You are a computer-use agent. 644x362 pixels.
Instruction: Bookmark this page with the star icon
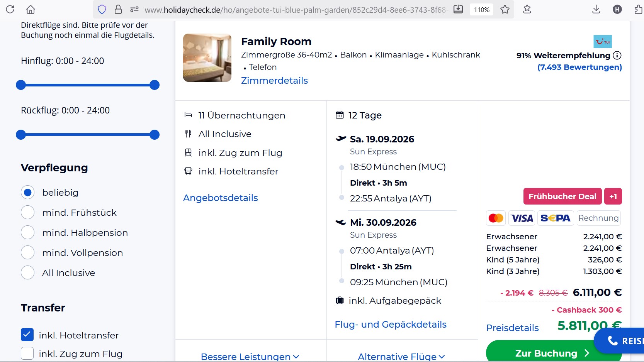505,9
